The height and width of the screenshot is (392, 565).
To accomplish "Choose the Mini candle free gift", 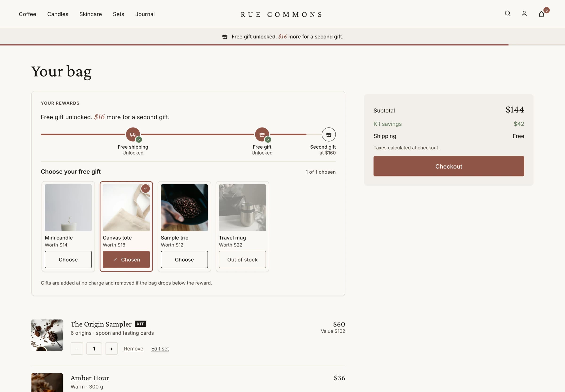I will tap(68, 259).
